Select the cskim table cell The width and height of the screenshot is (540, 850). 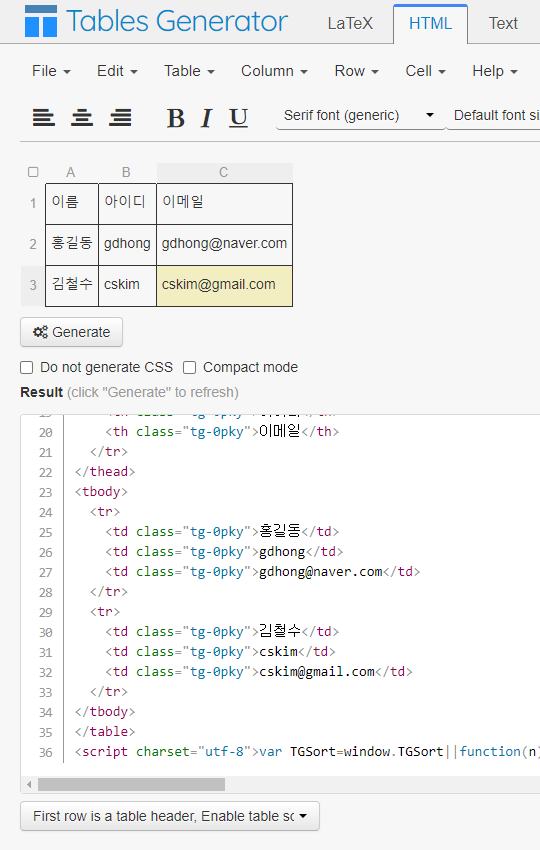127,286
